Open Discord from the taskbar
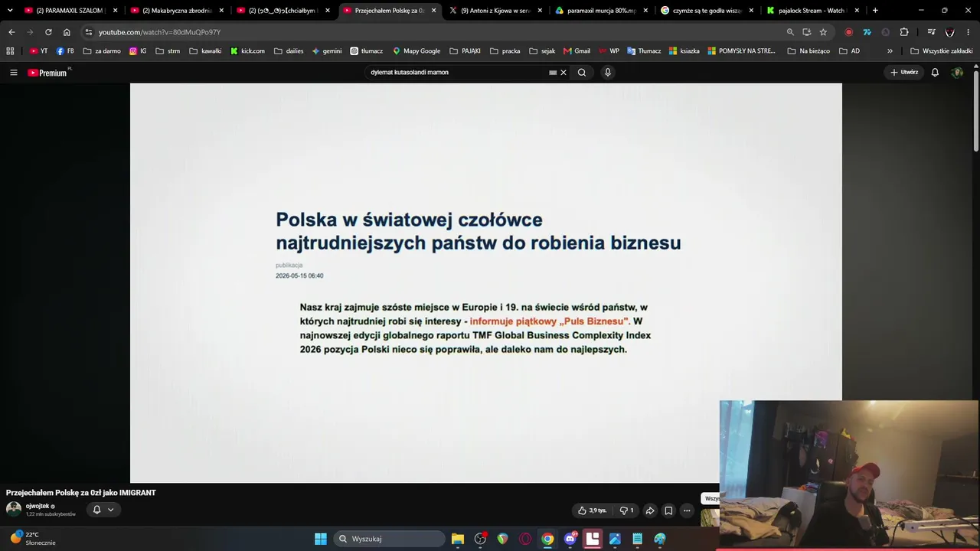980x551 pixels. (x=570, y=539)
